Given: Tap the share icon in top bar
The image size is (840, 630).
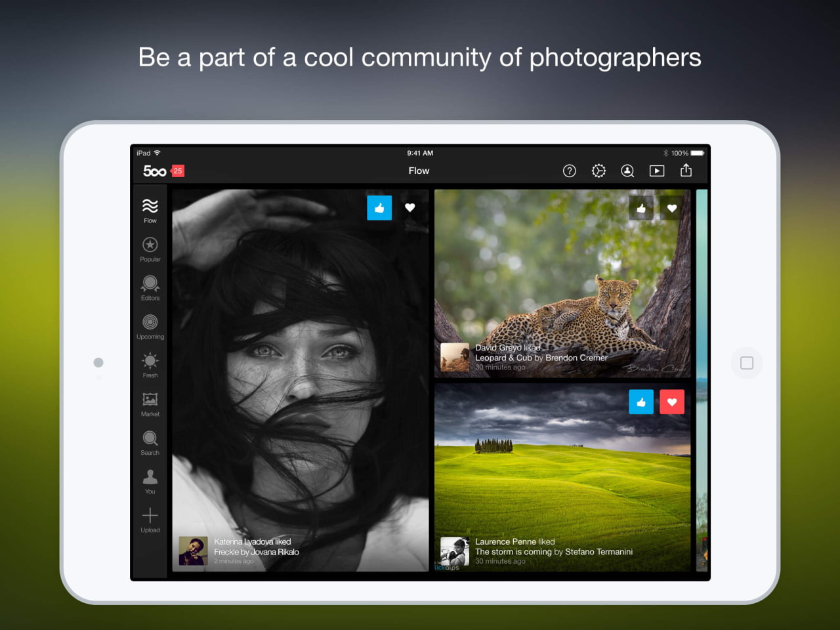Looking at the screenshot, I should pos(686,171).
